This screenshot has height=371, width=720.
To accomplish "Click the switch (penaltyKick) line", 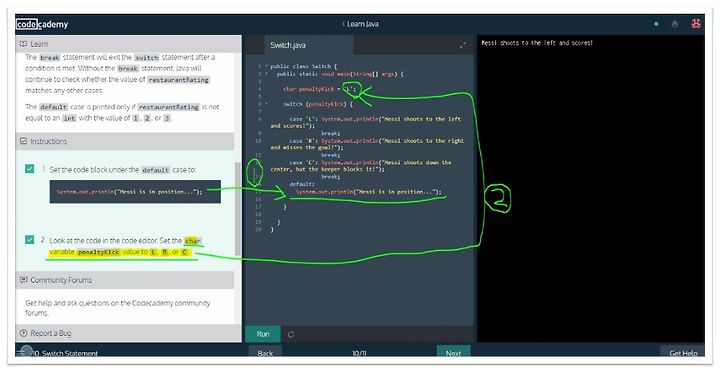I will pos(318,104).
